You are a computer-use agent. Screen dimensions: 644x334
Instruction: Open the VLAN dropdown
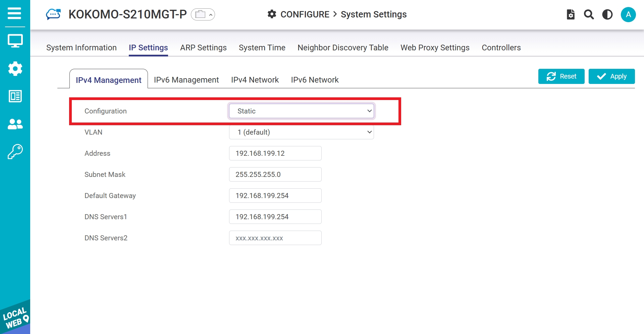pyautogui.click(x=301, y=132)
